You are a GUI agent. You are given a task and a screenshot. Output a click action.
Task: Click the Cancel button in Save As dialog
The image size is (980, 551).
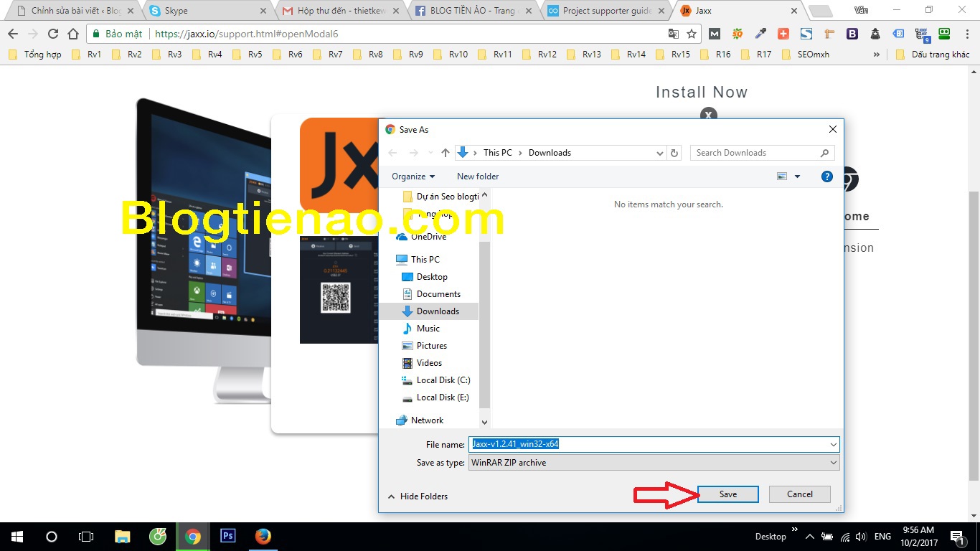point(799,494)
